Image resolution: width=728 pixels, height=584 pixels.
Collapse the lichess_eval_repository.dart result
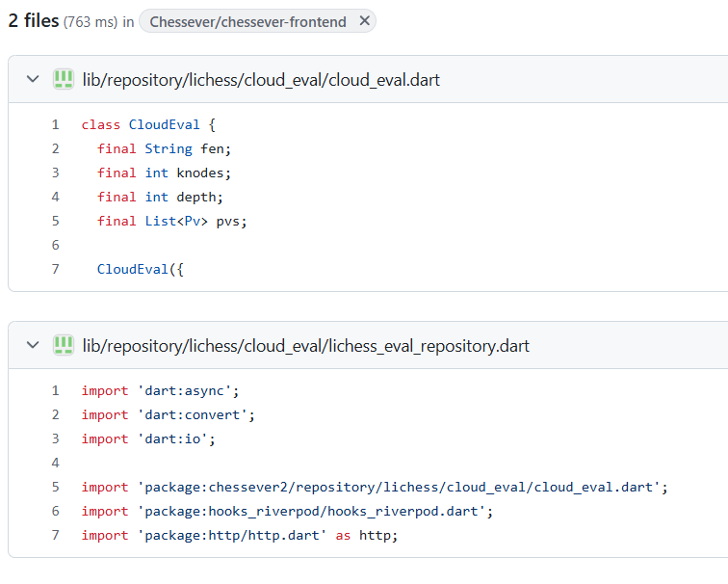coord(33,345)
